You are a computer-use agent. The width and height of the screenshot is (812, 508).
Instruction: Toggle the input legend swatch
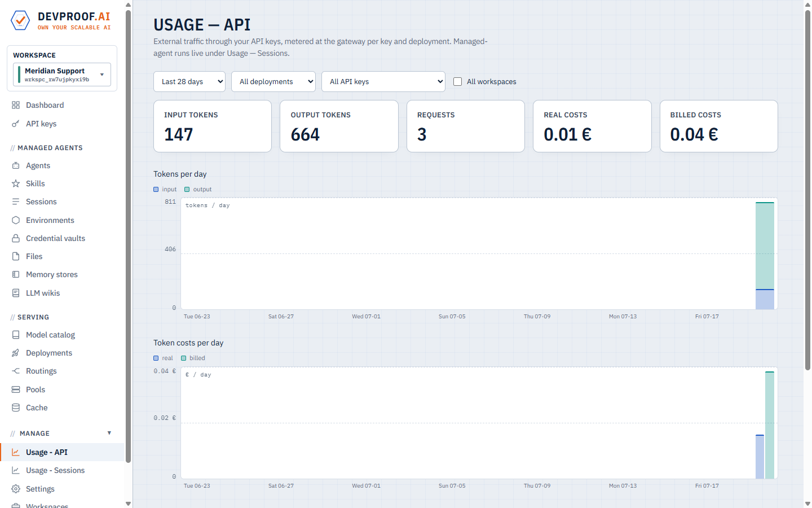point(156,190)
